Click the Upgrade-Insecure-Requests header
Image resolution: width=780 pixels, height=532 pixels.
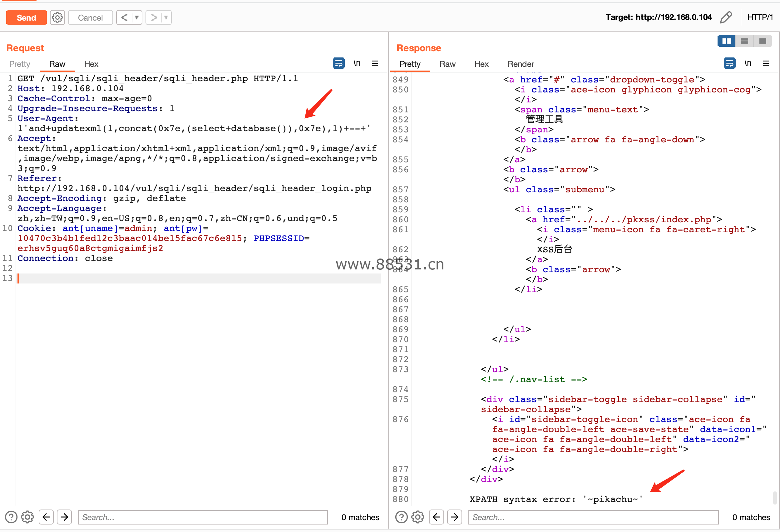[x=96, y=108]
